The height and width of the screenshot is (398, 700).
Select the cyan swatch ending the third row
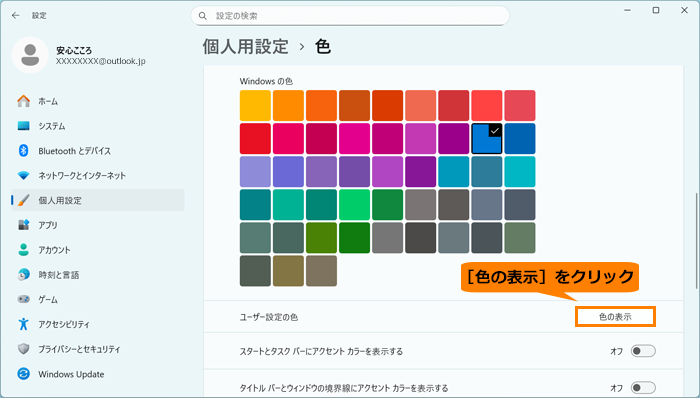click(x=520, y=172)
